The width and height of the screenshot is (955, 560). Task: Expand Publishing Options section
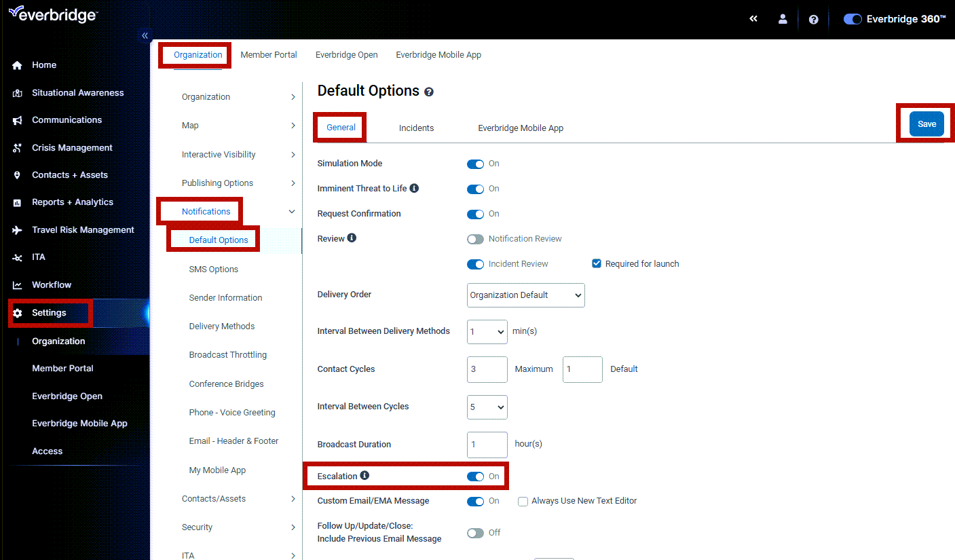tap(293, 183)
